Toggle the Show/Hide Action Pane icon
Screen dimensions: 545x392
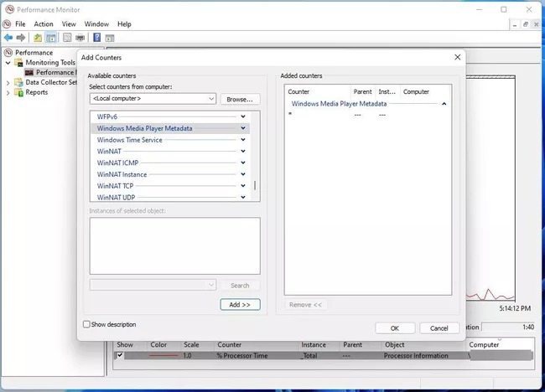(110, 38)
